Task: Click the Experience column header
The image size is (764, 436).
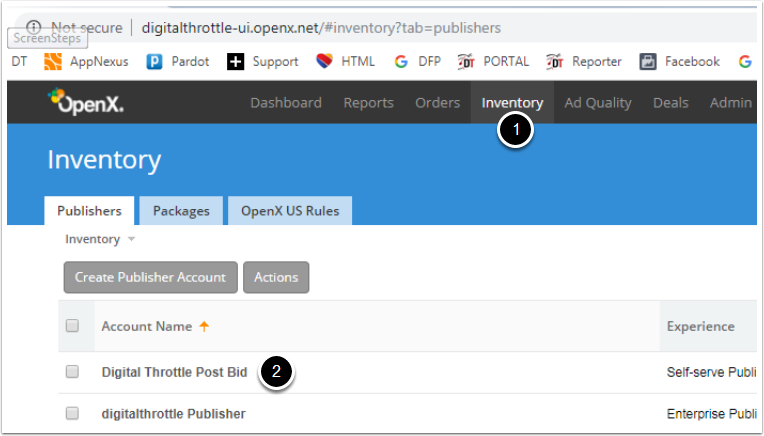Action: coord(701,326)
